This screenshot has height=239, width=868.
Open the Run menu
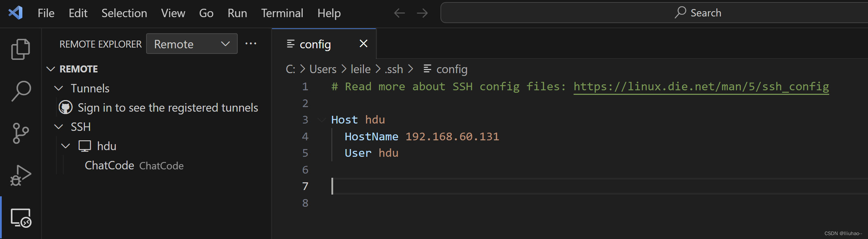click(237, 13)
